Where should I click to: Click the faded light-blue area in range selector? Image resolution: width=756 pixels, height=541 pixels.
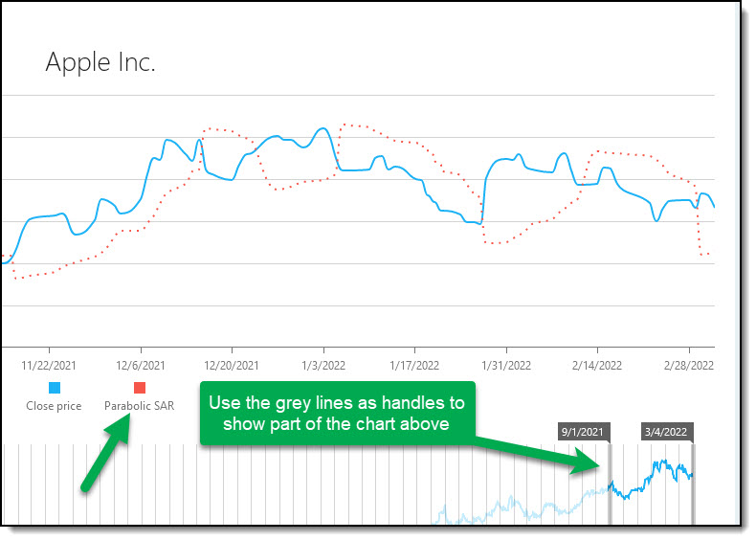pyautogui.click(x=521, y=509)
